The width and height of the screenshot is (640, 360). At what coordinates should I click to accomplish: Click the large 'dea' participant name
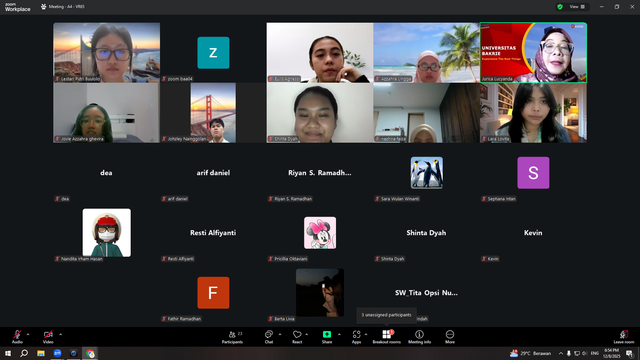tap(106, 173)
